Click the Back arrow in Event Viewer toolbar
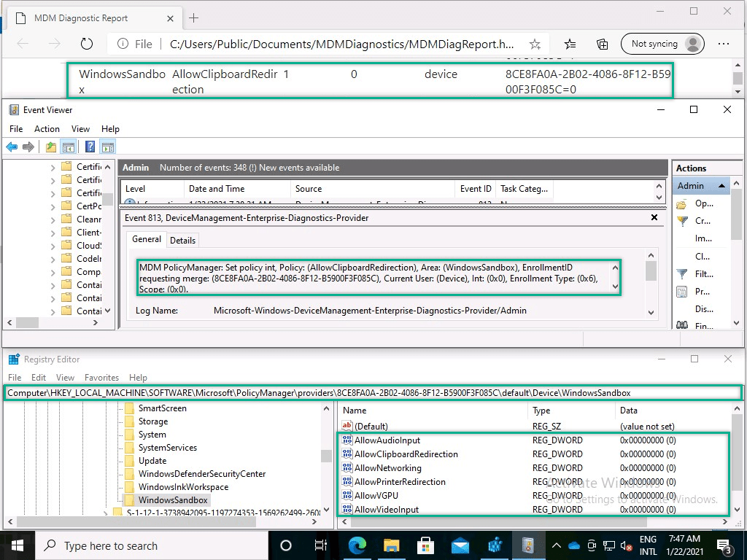Screen dimensions: 747x560 click(x=12, y=147)
